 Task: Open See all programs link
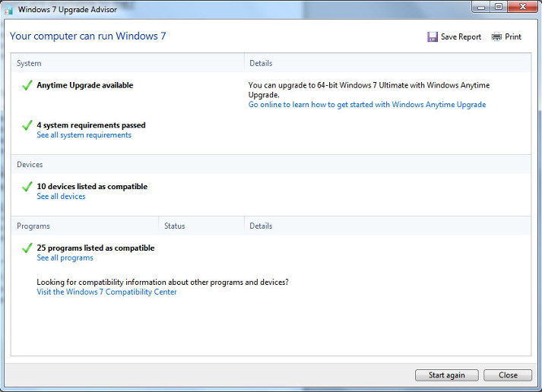click(x=65, y=258)
